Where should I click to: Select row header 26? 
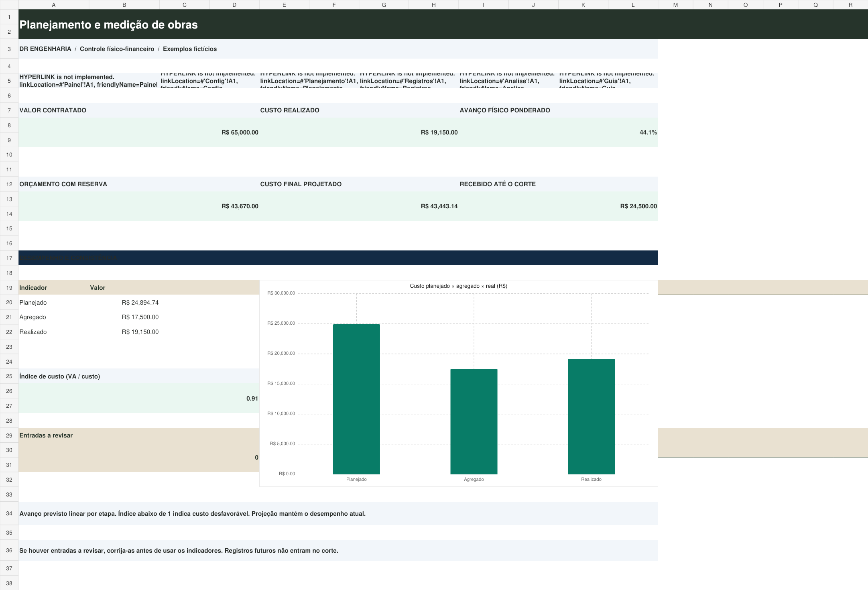(x=9, y=391)
